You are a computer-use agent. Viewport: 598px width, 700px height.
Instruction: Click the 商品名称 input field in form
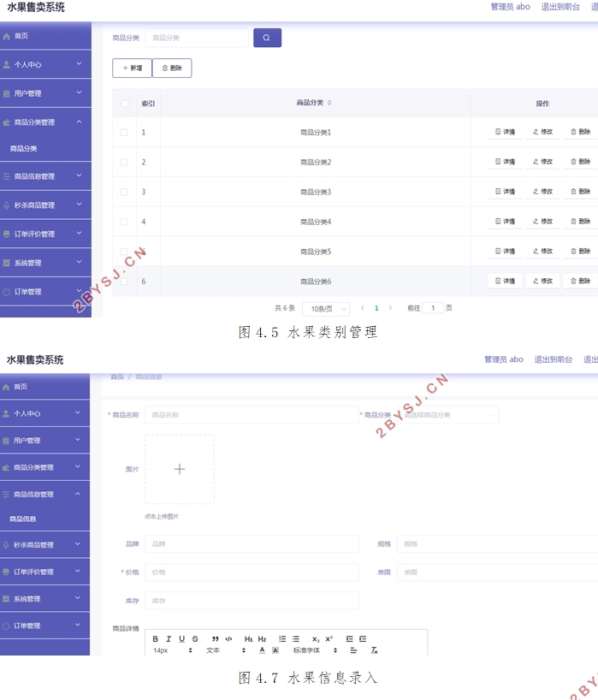pyautogui.click(x=252, y=415)
